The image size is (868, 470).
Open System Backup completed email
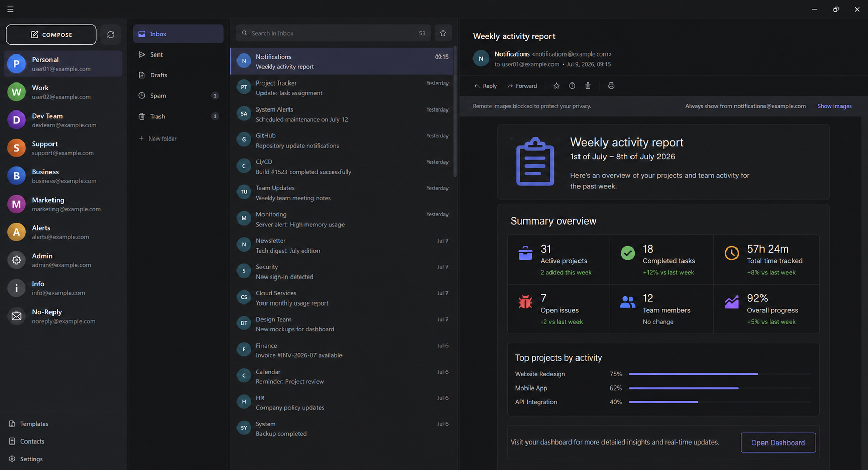(341, 429)
